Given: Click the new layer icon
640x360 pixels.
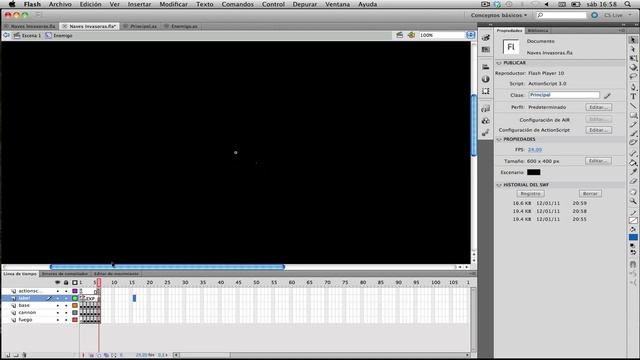Looking at the screenshot, I should 8,355.
